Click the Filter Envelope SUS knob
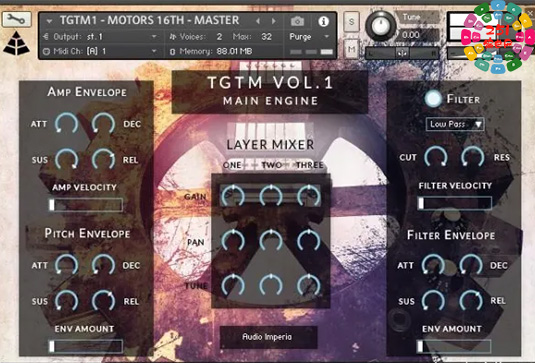 click(x=433, y=301)
